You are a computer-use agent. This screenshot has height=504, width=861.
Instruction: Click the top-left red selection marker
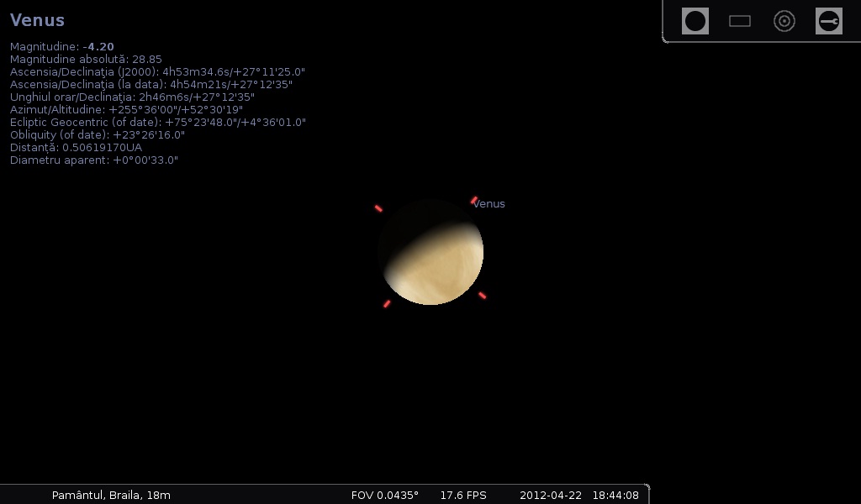(378, 208)
